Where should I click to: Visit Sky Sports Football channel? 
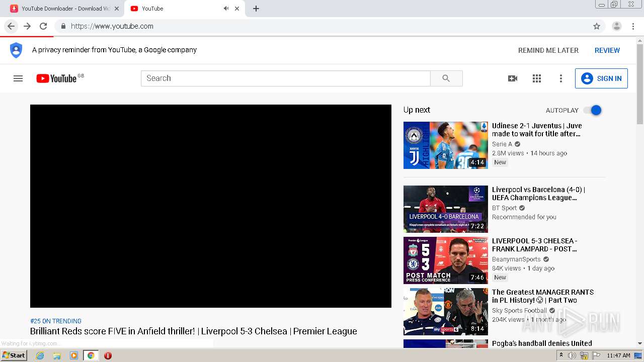pyautogui.click(x=519, y=310)
